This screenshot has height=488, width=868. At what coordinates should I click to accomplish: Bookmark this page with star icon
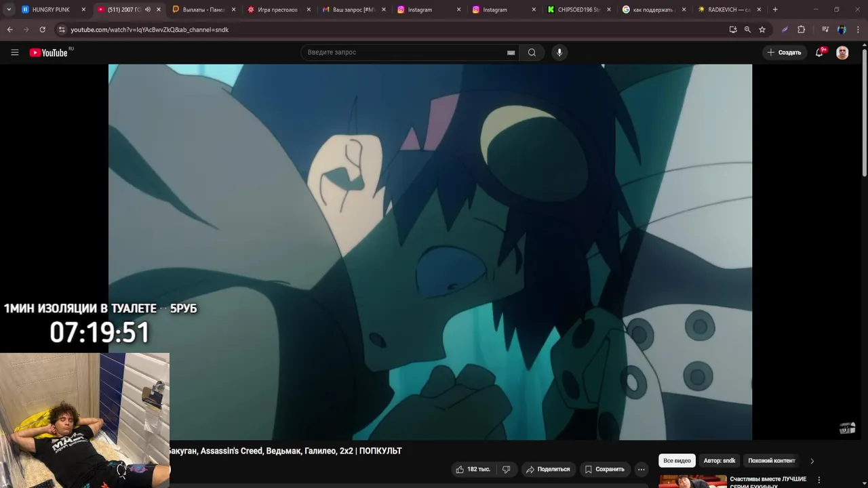click(x=762, y=30)
